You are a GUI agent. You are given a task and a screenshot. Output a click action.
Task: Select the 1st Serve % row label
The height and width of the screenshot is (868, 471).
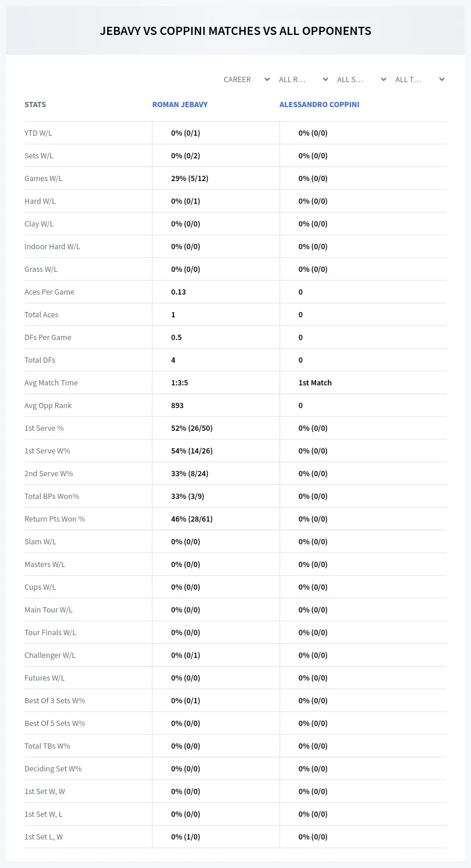44,428
